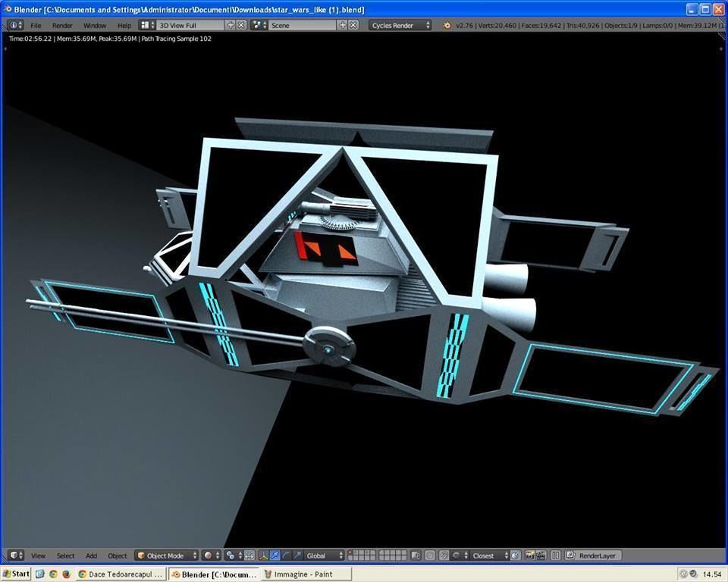Click the Blender window title bar icon

[x=8, y=9]
